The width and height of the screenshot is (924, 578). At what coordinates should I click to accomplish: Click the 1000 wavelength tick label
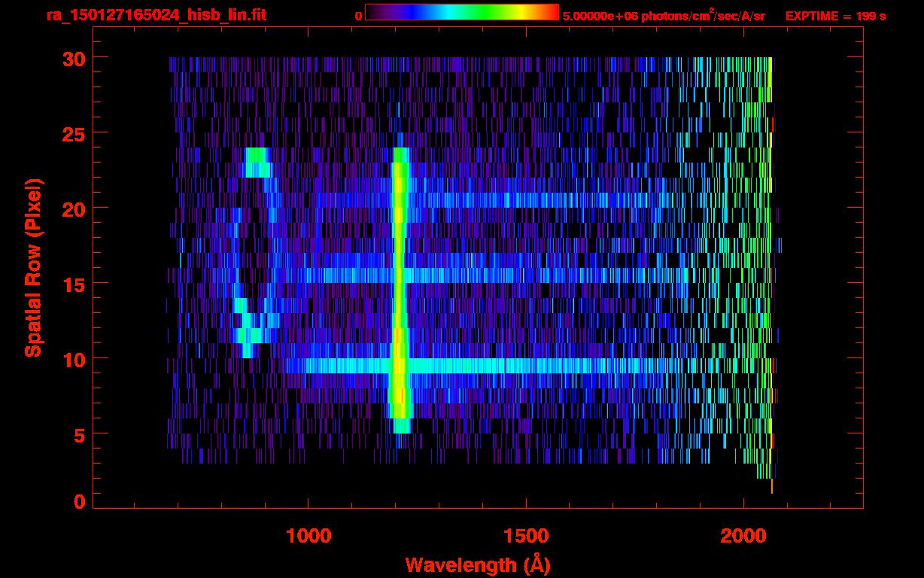point(309,536)
